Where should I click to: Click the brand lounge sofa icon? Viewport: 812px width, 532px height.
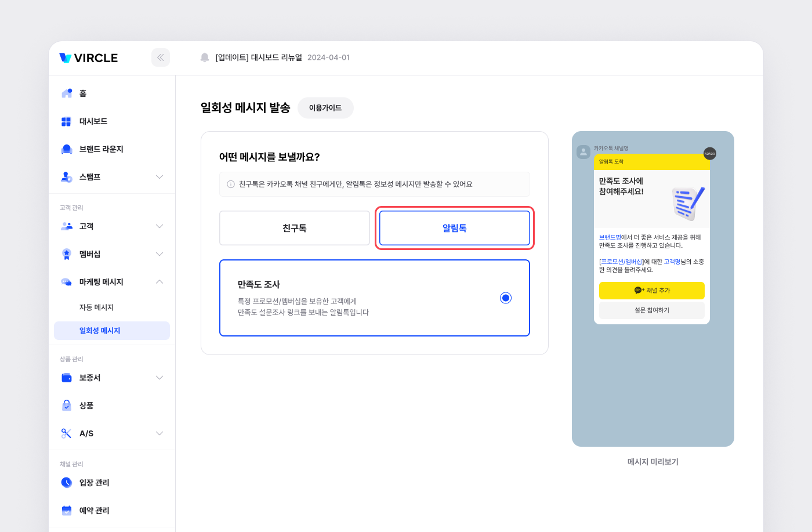coord(67,149)
